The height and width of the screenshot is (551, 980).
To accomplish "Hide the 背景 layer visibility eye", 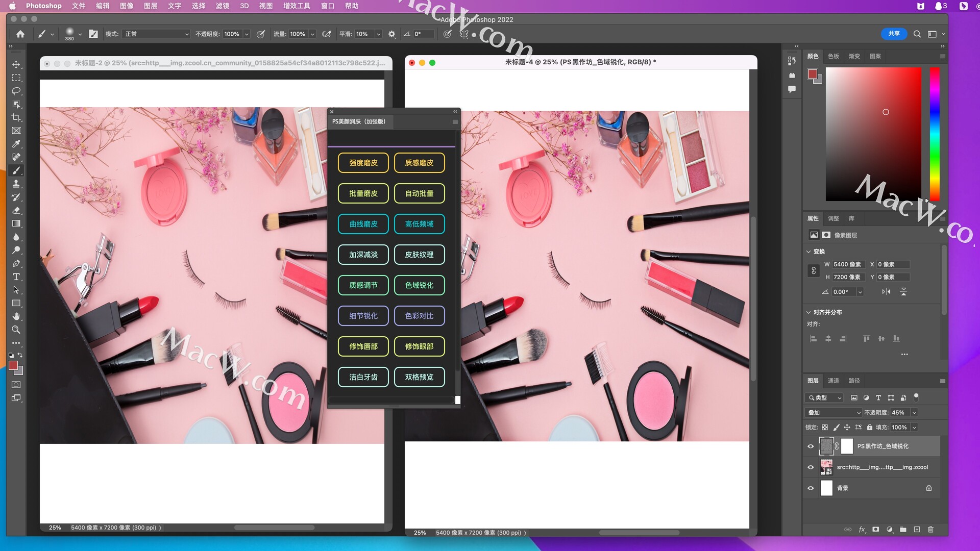I will [x=811, y=488].
